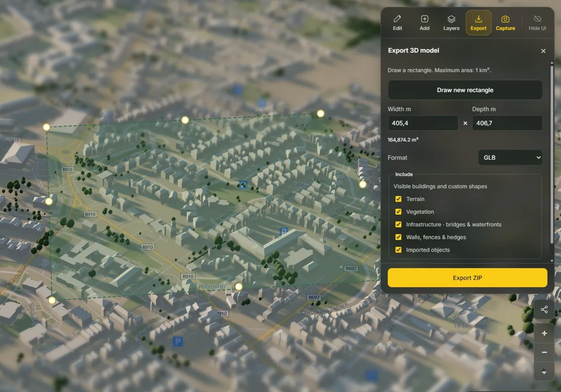561x392 pixels.
Task: Open the Layers panel
Action: coord(451,23)
